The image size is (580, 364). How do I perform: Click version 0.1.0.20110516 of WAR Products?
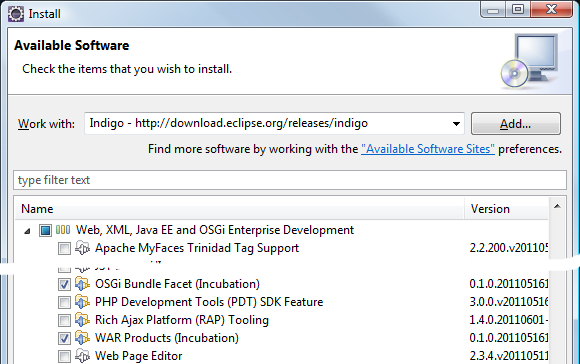coord(509,338)
